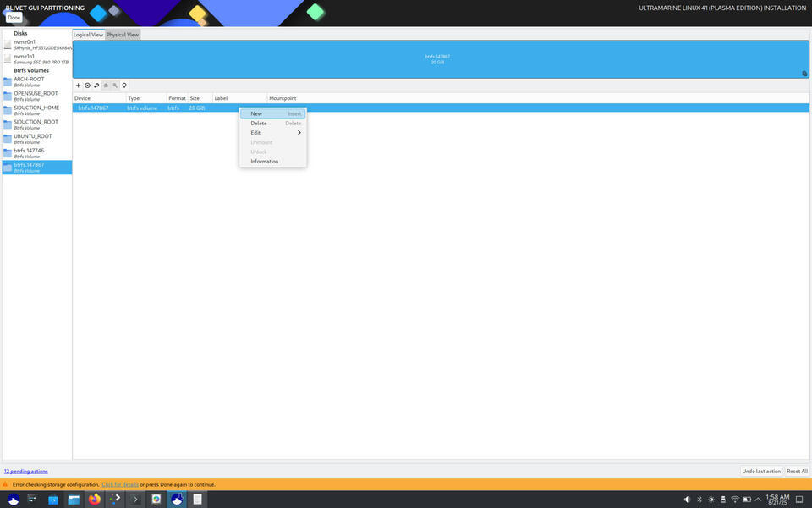The width and height of the screenshot is (812, 508).
Task: Open the Click for details link
Action: [x=120, y=484]
